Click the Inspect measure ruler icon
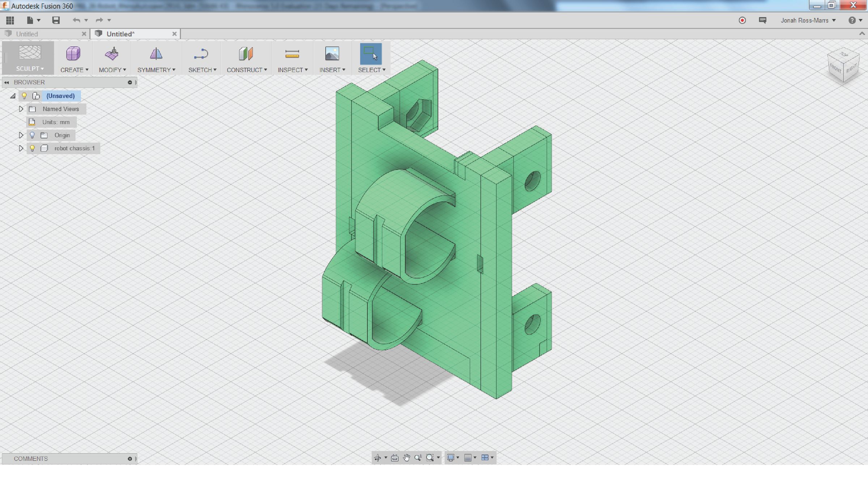Screen dimensions: 868x488 pos(292,53)
